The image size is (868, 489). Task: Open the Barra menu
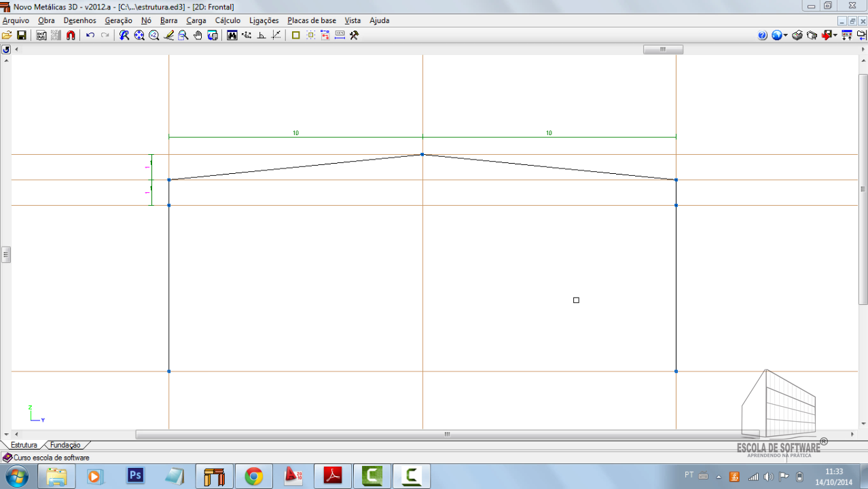pos(168,20)
